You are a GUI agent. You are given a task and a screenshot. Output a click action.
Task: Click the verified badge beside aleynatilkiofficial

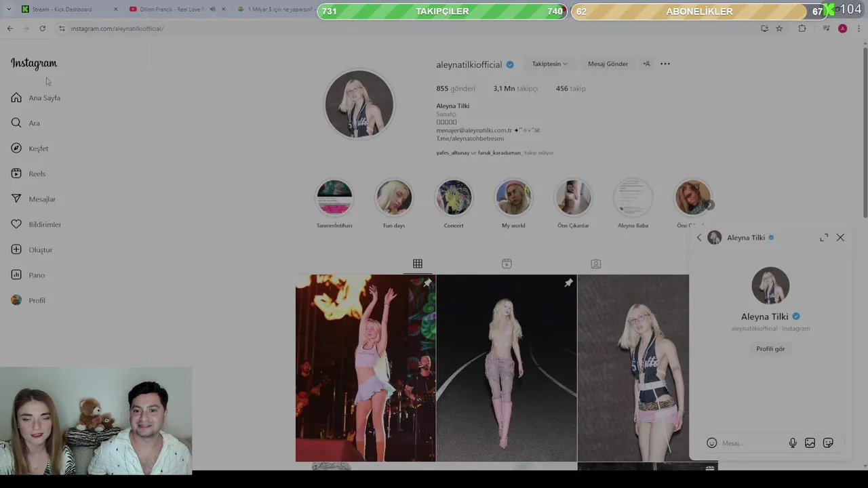point(510,65)
